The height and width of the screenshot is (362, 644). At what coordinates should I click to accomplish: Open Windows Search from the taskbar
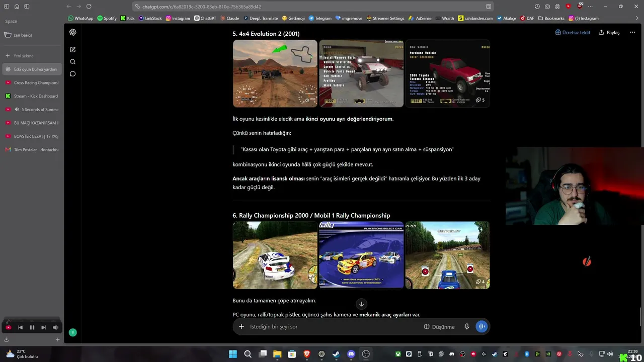(248, 354)
